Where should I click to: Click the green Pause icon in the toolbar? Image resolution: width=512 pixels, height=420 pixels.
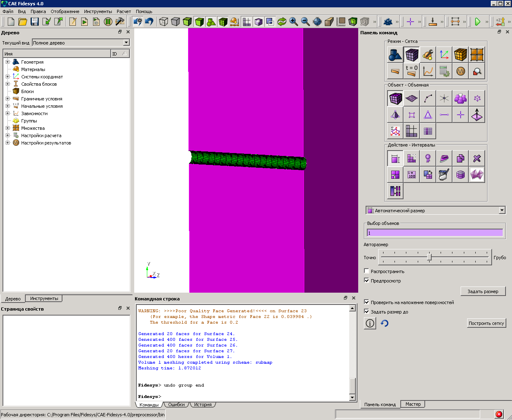108,22
